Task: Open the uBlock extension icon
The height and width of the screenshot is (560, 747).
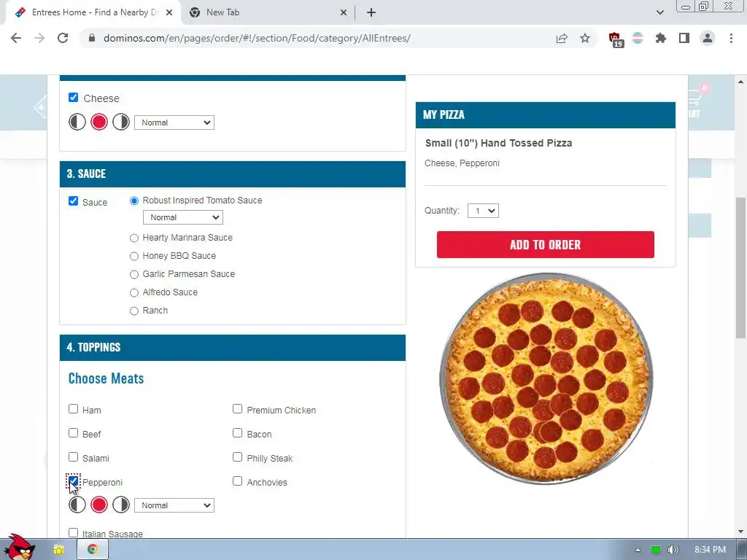Action: pos(616,39)
